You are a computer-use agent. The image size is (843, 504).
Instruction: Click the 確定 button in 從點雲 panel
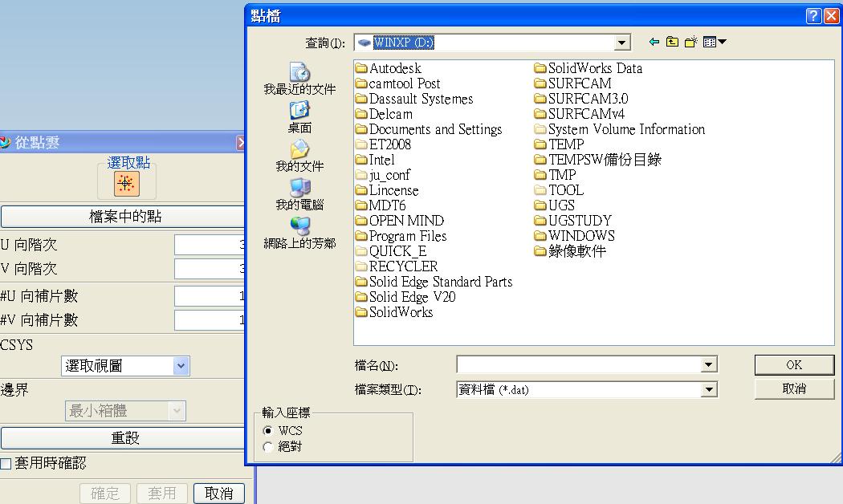coord(105,494)
